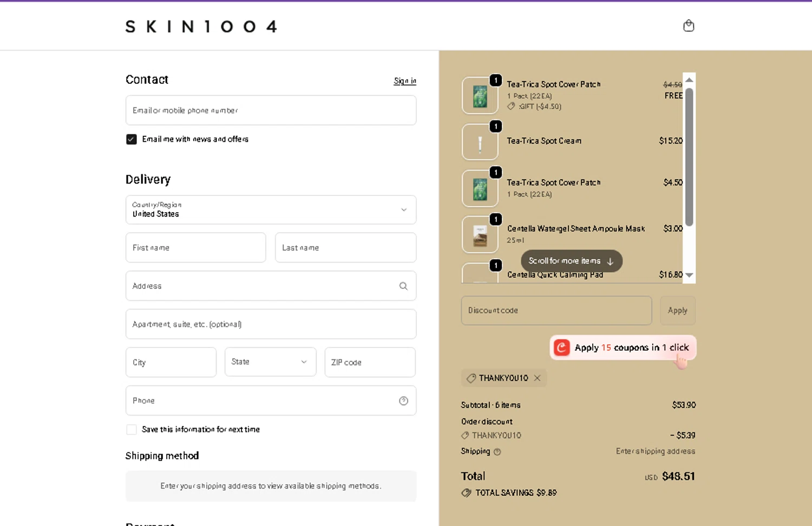The image size is (812, 526).
Task: Click the cart list scroll up arrow
Action: tap(689, 80)
